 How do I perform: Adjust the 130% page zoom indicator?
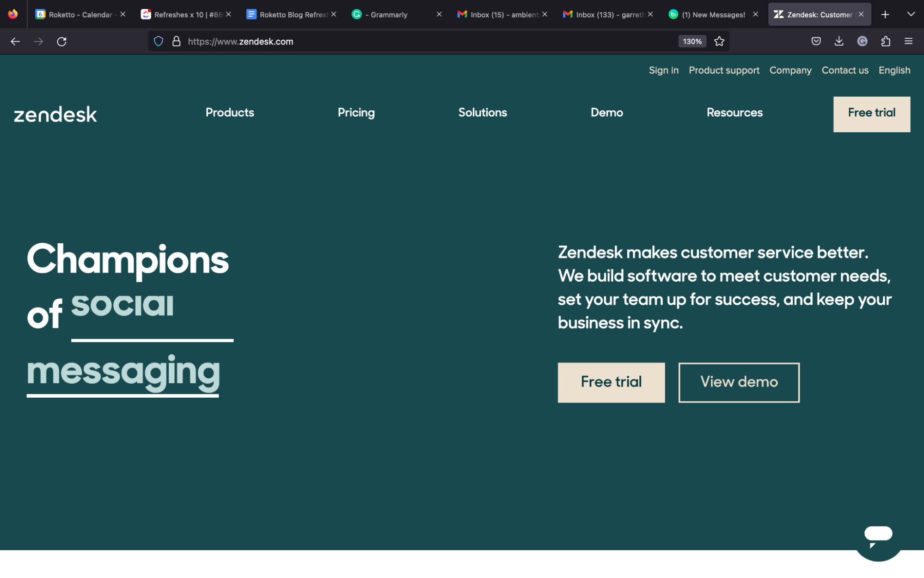point(692,41)
